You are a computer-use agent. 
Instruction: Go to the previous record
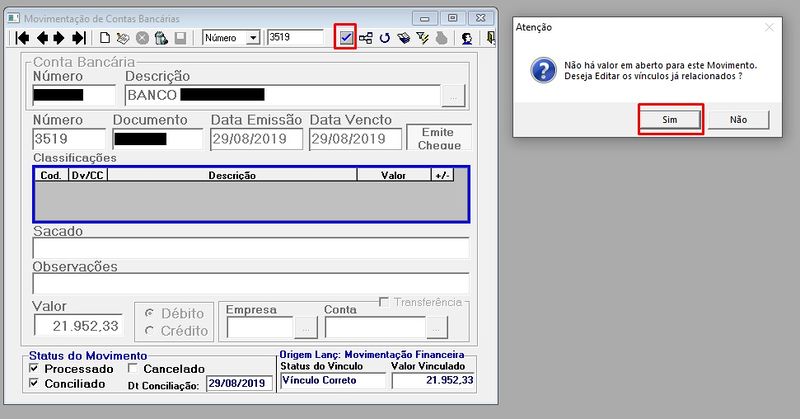point(42,38)
